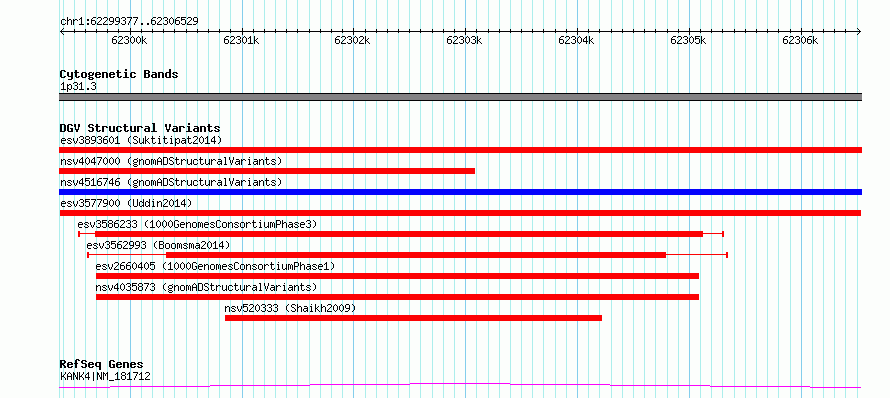Click the 62303k ruler position
The image size is (890, 398).
(464, 40)
